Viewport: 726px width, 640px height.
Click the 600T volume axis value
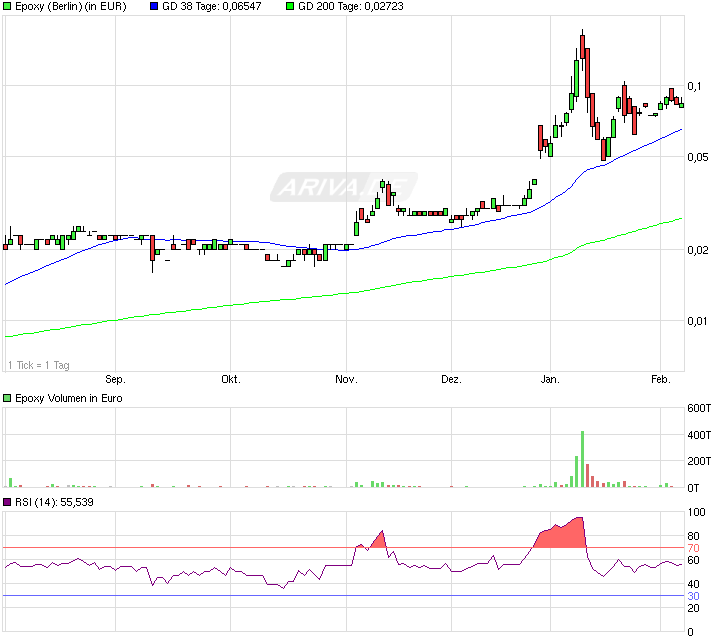click(x=699, y=408)
